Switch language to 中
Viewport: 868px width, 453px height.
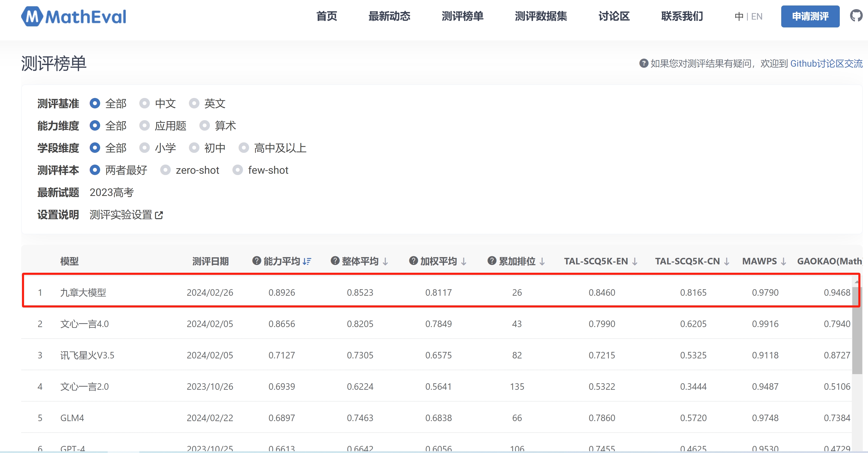coord(739,16)
